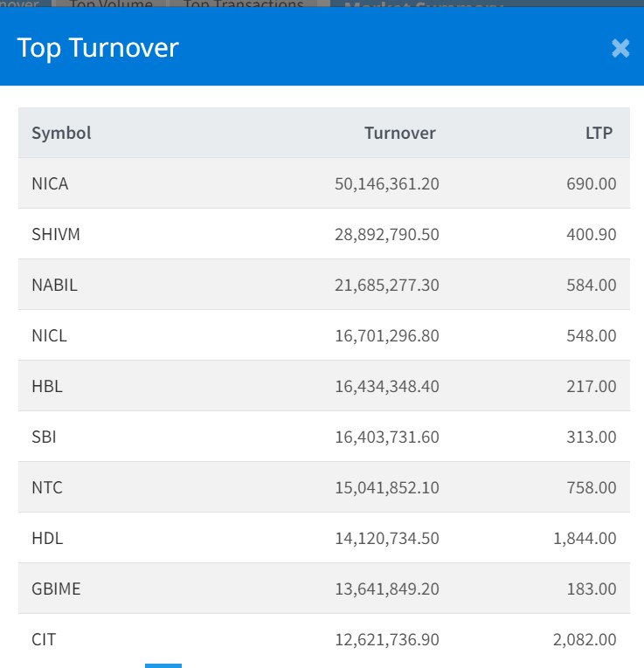Viewport: 644px width, 668px height.
Task: Click the LTP column header
Action: pos(599,134)
